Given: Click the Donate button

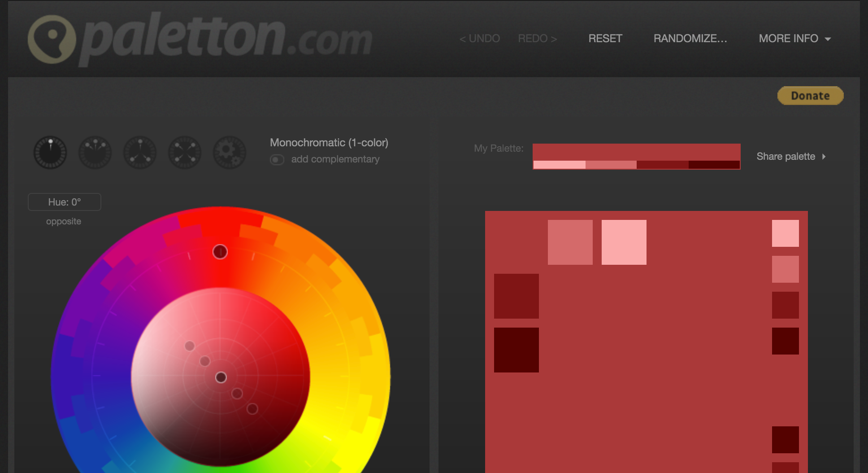Looking at the screenshot, I should (x=810, y=95).
